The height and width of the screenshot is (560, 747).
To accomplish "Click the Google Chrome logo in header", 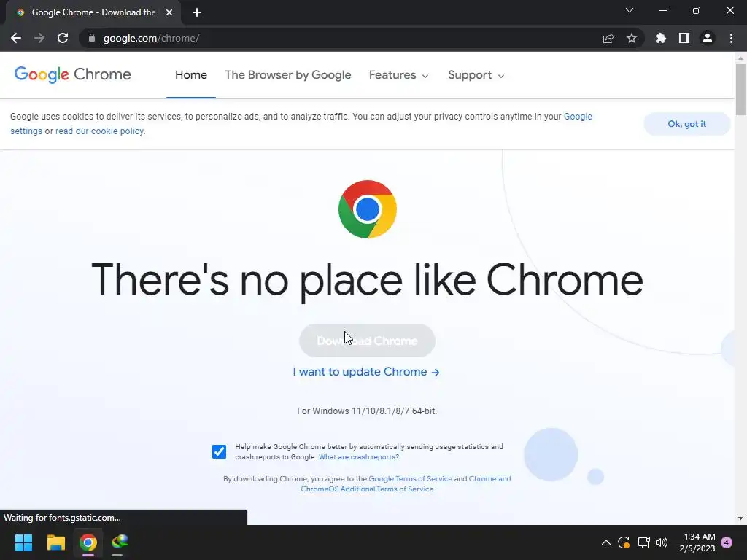I will 72,75.
